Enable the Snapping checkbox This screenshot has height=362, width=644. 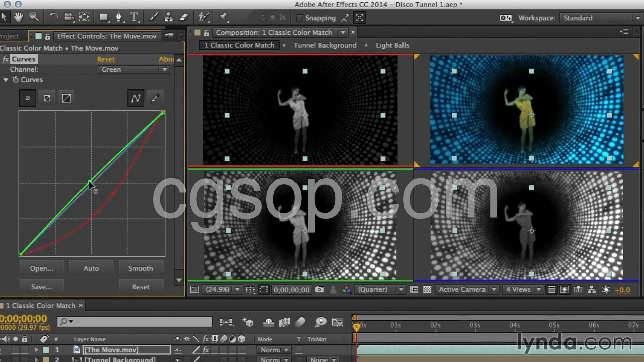click(300, 18)
